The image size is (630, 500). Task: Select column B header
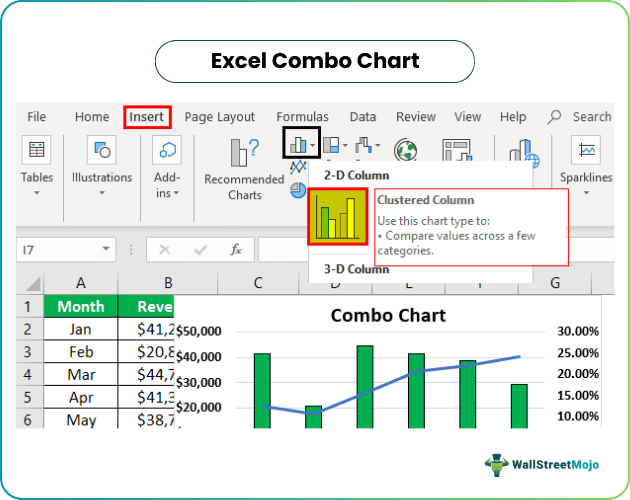[x=168, y=283]
